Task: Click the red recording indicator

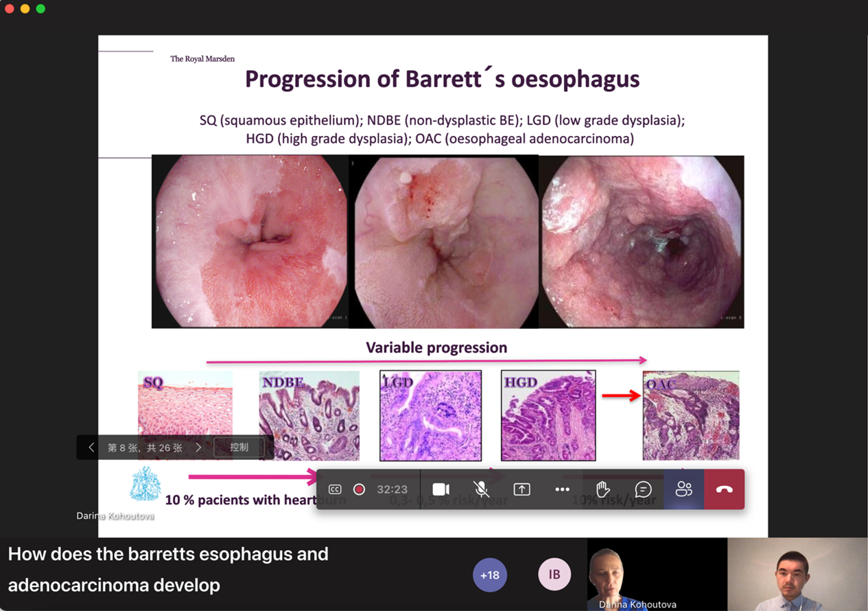Action: coord(359,489)
